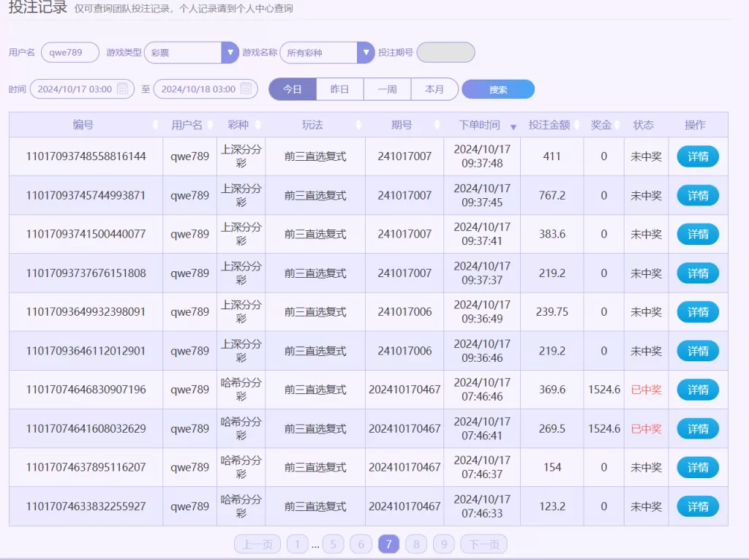Open 详情 for bet 11017093748558816144
This screenshot has width=749, height=560.
[x=698, y=156]
